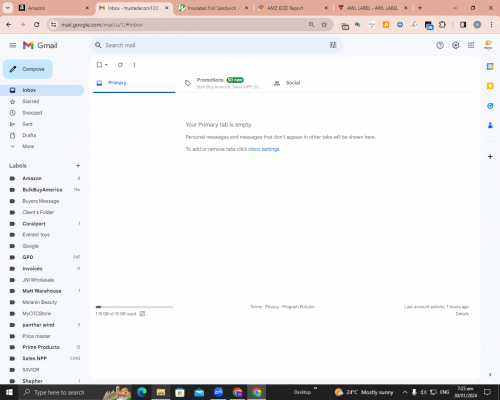Open the select dropdown arrow

(x=106, y=65)
